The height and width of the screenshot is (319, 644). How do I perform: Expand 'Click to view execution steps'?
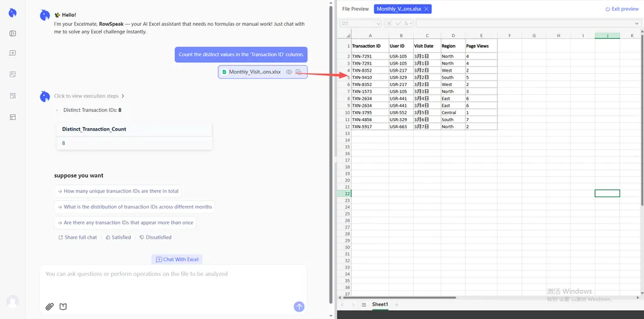pos(89,96)
